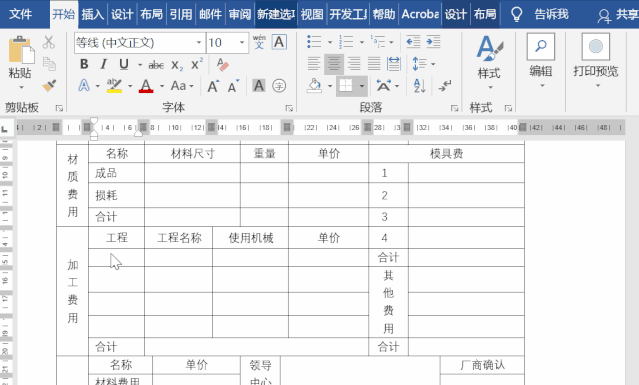Toggle center alignment
Image resolution: width=639 pixels, height=385 pixels.
tap(334, 64)
